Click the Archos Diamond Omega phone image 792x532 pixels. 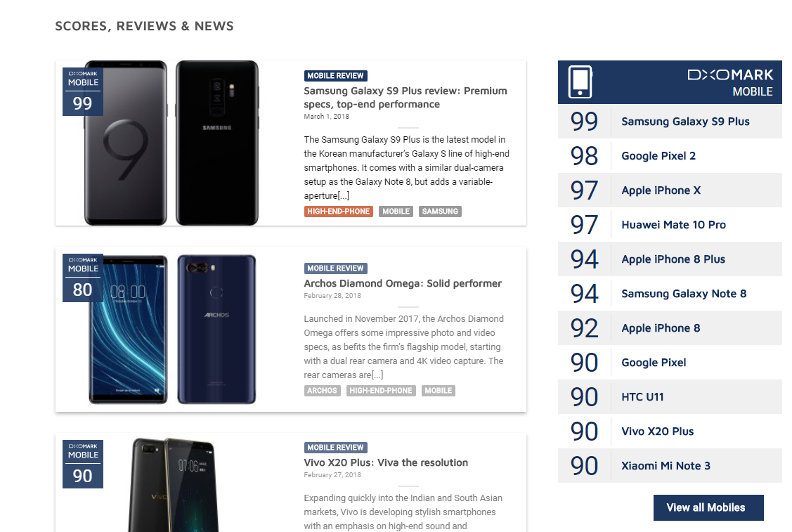pos(173,330)
